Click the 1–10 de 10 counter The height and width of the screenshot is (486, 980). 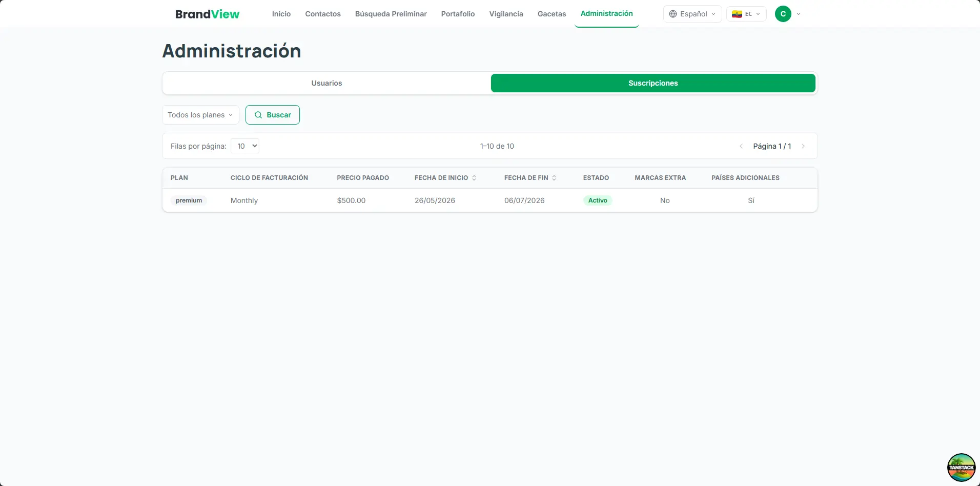click(497, 146)
